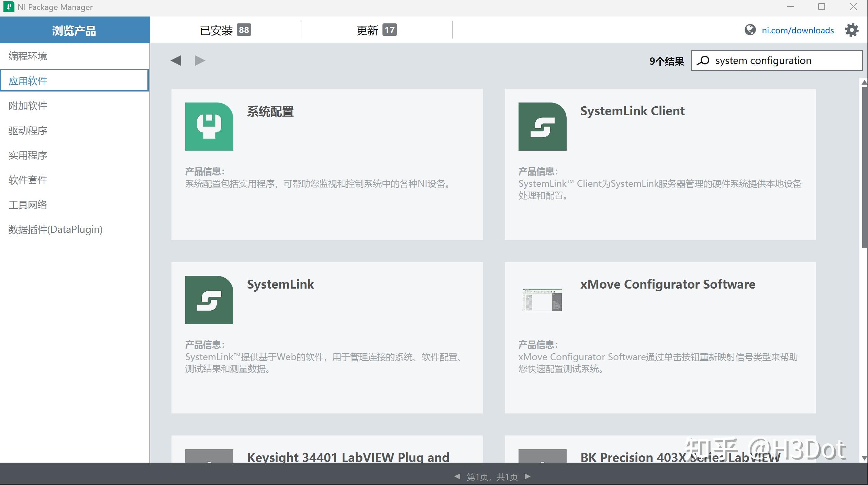
Task: Switch to the 更新 tab
Action: click(x=375, y=30)
